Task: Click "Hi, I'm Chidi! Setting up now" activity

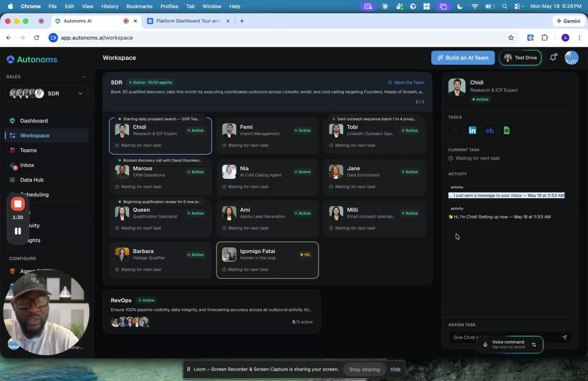Action: (x=500, y=217)
